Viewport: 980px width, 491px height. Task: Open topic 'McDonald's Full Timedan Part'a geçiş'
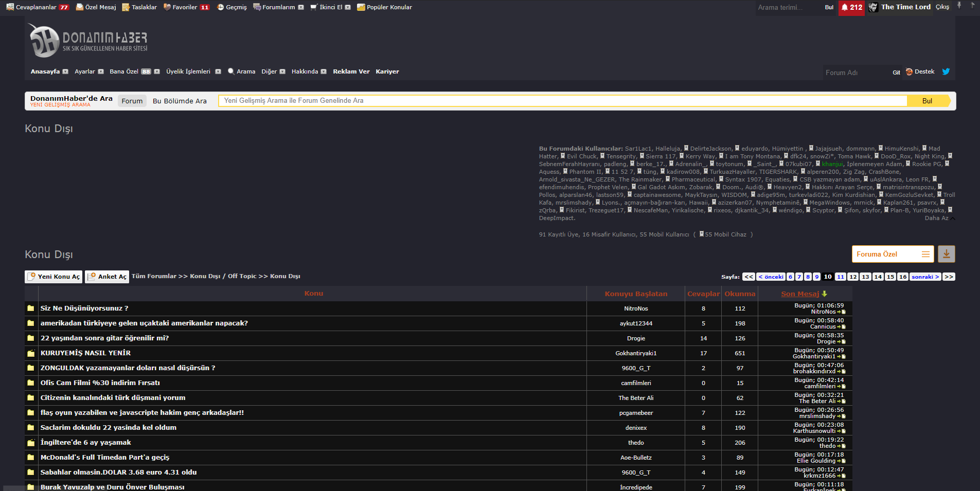pos(105,458)
